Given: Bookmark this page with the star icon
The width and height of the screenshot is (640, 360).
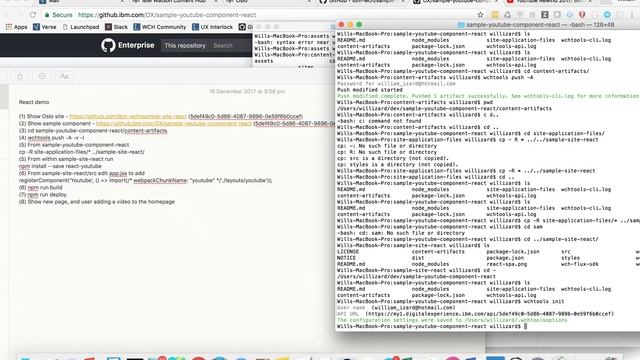Looking at the screenshot, I should pyautogui.click(x=480, y=15).
